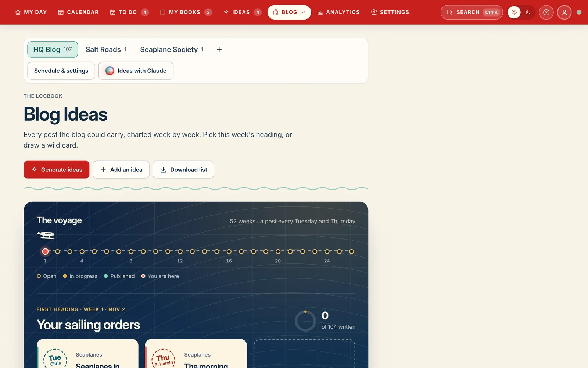This screenshot has height=368, width=588.
Task: Open the user profile icon
Action: click(564, 12)
